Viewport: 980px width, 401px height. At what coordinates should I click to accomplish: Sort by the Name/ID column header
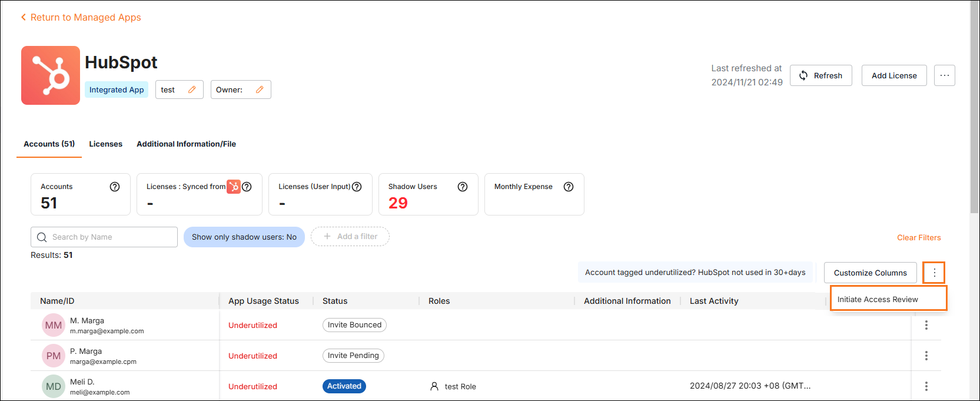pos(57,301)
